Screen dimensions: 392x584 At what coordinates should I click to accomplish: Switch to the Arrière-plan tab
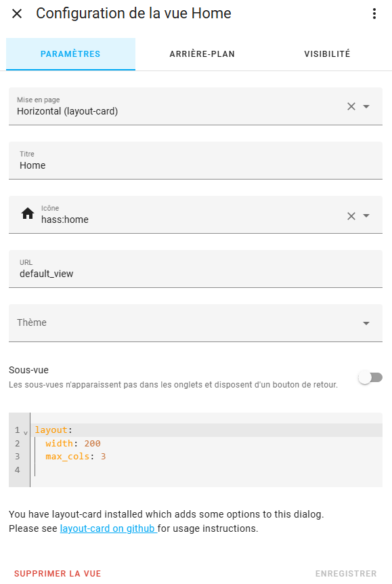tap(202, 54)
